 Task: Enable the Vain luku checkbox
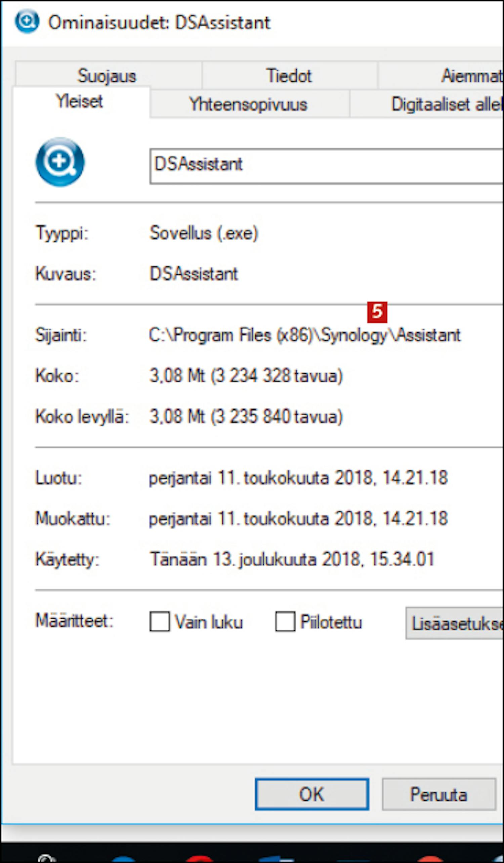click(x=160, y=621)
